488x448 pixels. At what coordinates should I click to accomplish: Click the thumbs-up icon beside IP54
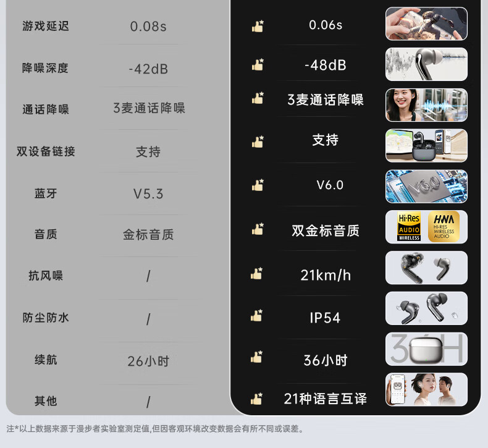(x=257, y=315)
